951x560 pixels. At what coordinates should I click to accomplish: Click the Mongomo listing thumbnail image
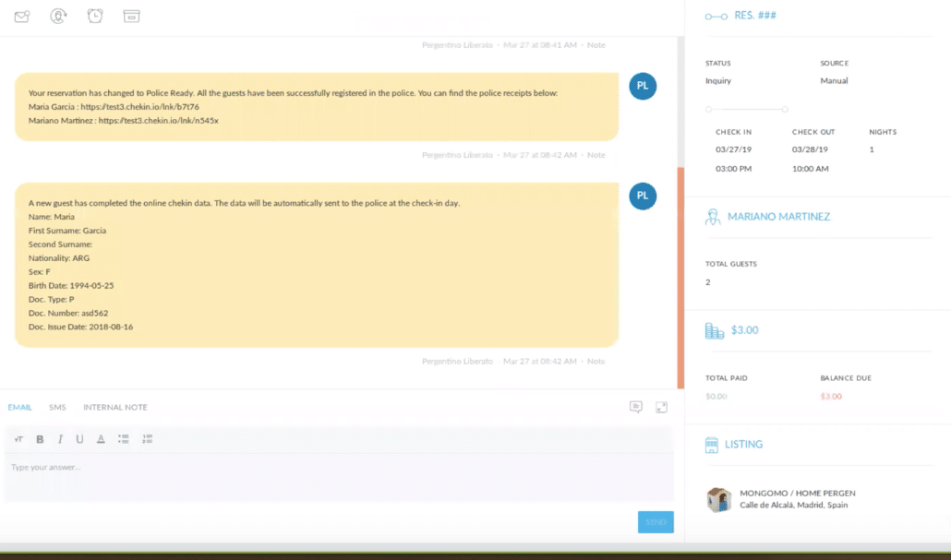click(x=718, y=499)
